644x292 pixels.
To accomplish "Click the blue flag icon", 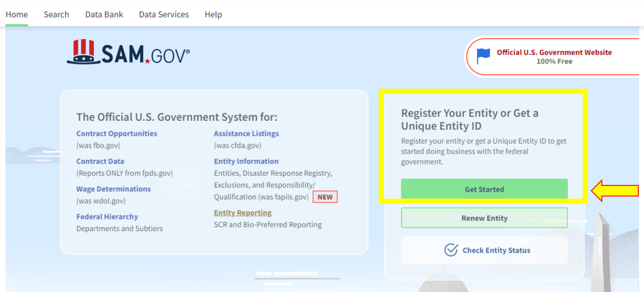I will point(483,56).
